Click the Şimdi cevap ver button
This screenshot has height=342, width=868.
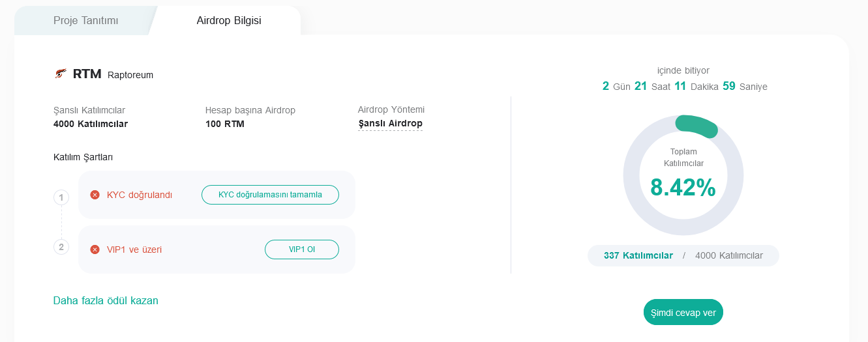click(683, 313)
